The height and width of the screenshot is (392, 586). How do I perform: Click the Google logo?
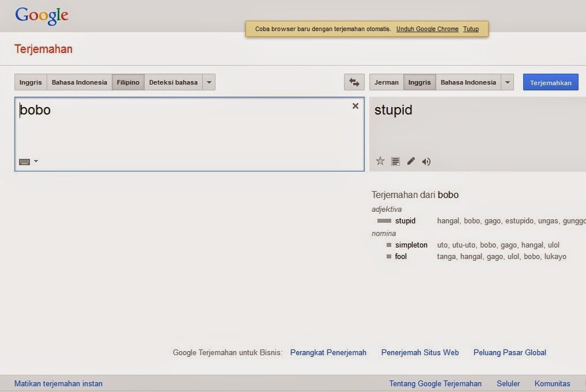coord(41,16)
